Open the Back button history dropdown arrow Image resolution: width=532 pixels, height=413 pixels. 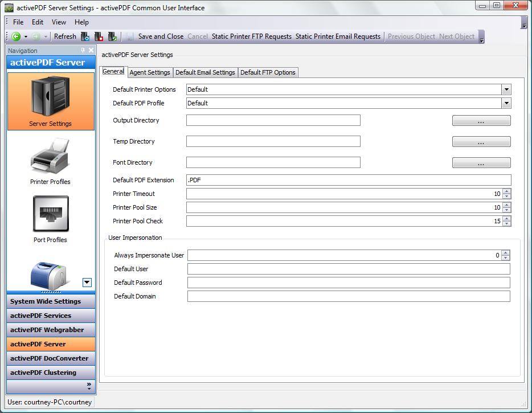26,36
